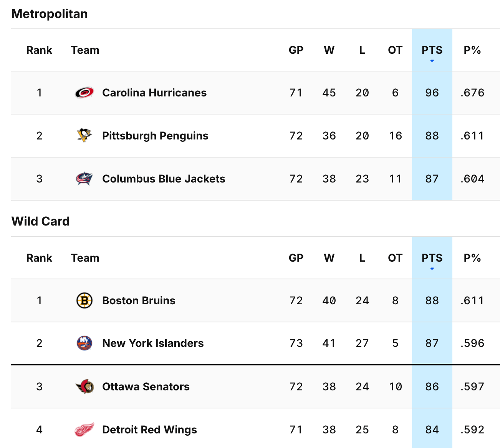Open the Carolina Hurricanes team link
Screen dimensions: 500x448
[x=154, y=93]
